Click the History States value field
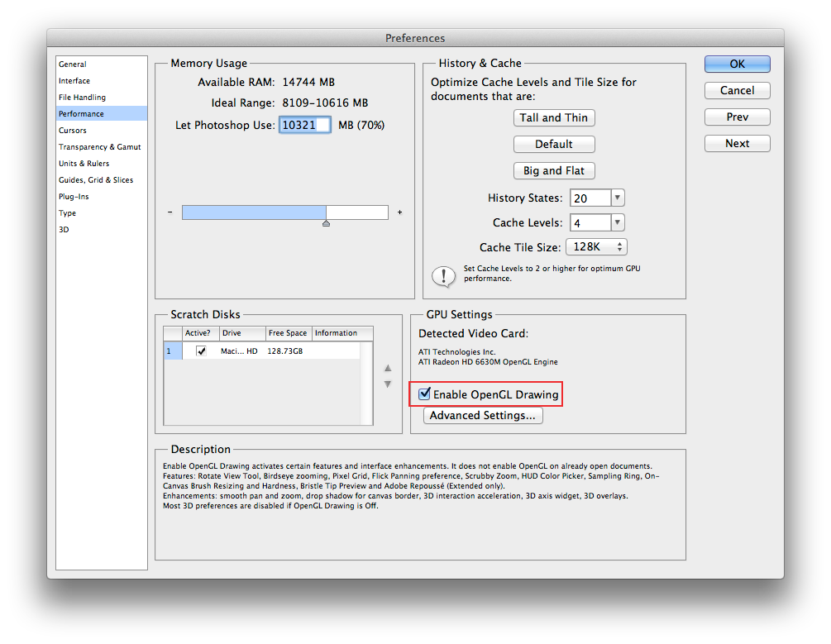831x644 pixels. point(590,198)
